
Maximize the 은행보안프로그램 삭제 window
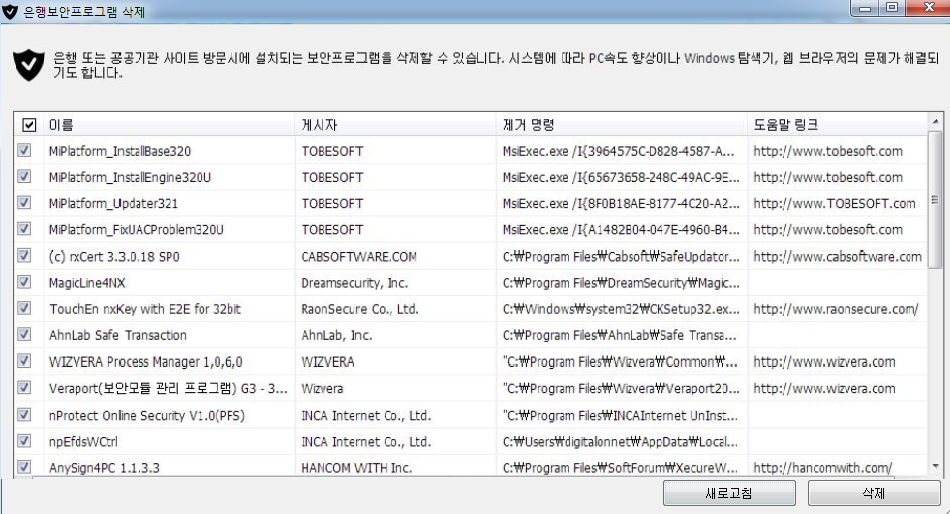(892, 8)
